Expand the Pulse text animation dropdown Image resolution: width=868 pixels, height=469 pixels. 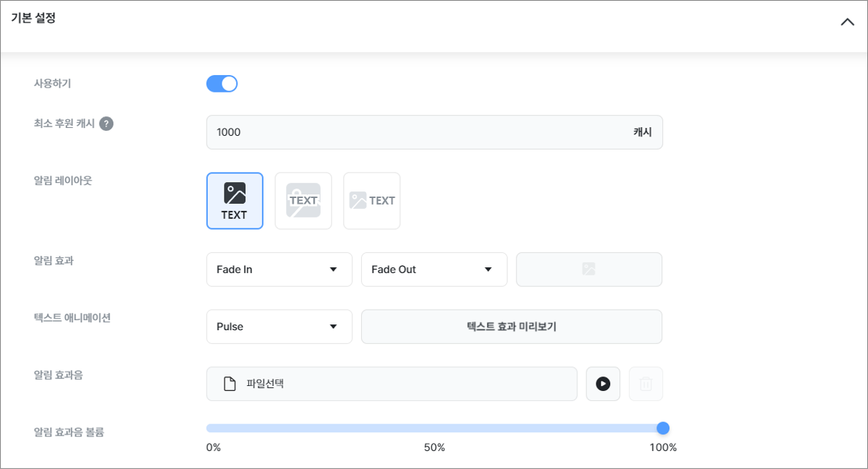pyautogui.click(x=279, y=327)
